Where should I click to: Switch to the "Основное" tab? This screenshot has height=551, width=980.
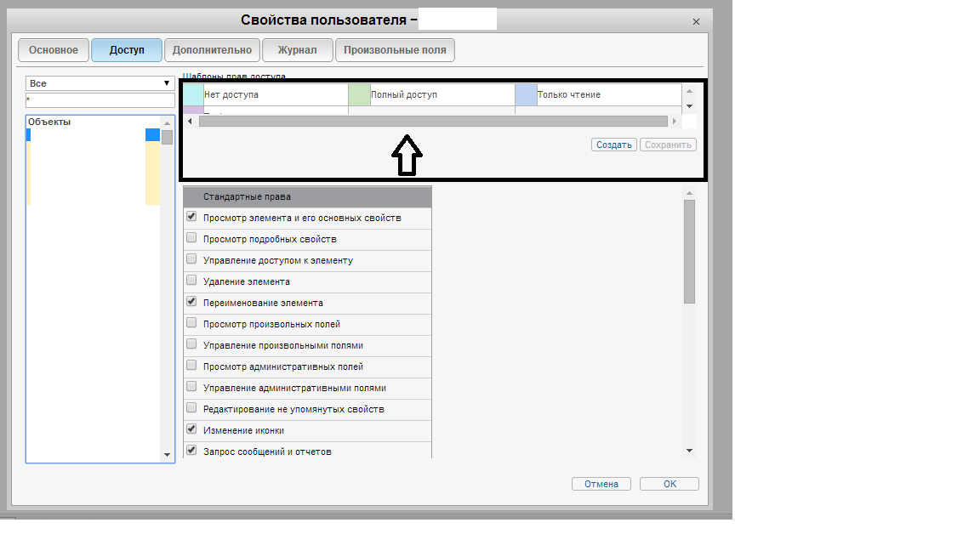point(53,50)
